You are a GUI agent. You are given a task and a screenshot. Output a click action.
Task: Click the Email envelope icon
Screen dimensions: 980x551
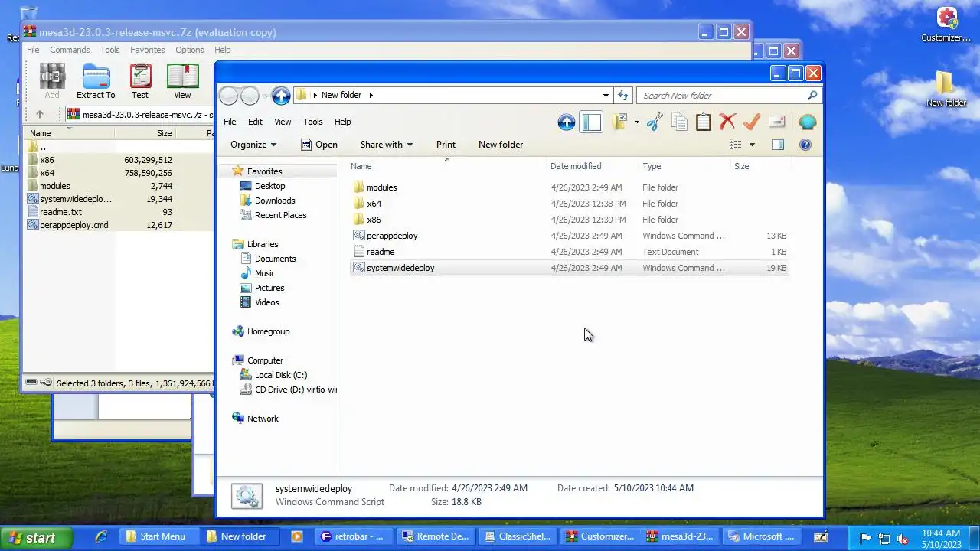(x=776, y=122)
